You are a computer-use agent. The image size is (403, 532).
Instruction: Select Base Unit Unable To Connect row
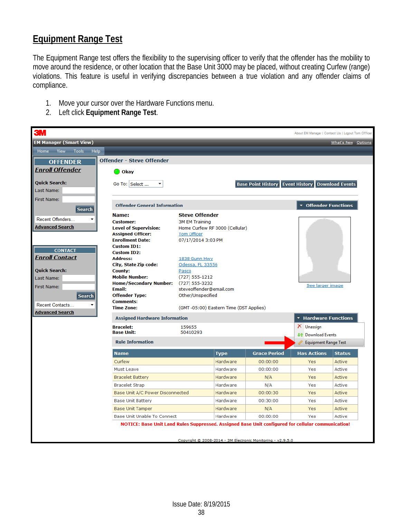click(x=235, y=416)
